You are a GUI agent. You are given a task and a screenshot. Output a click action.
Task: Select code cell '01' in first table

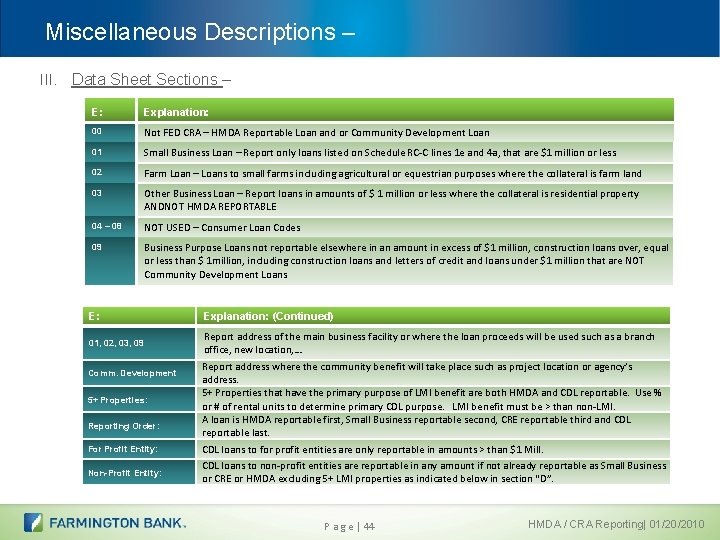click(110, 152)
